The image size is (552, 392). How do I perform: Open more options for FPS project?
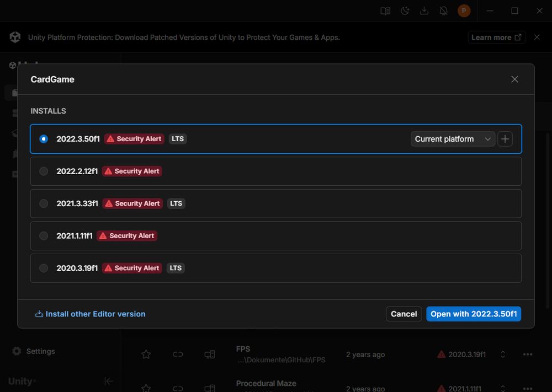(527, 355)
